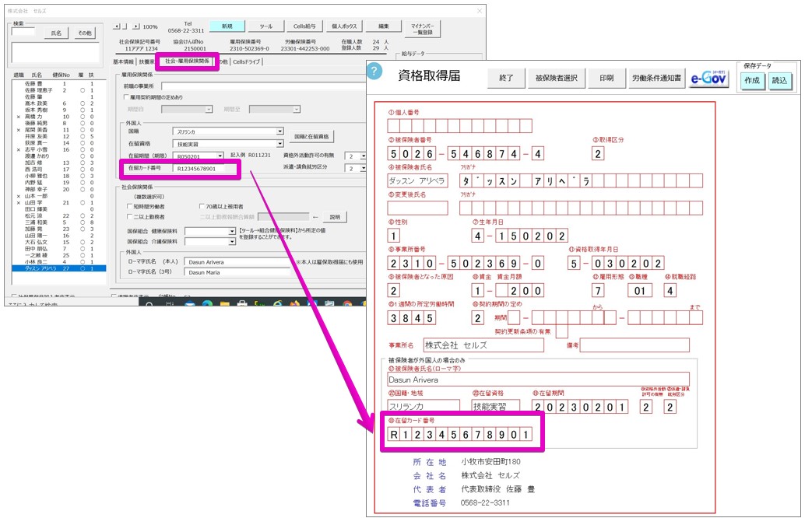
Task: Check the 短時間労働者 option
Action: (129, 206)
